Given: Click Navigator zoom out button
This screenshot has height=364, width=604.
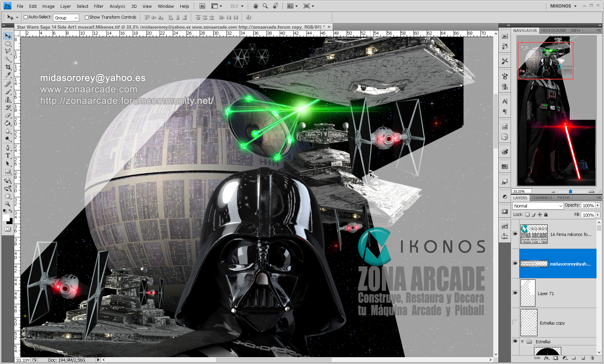Looking at the screenshot, I should [x=553, y=192].
